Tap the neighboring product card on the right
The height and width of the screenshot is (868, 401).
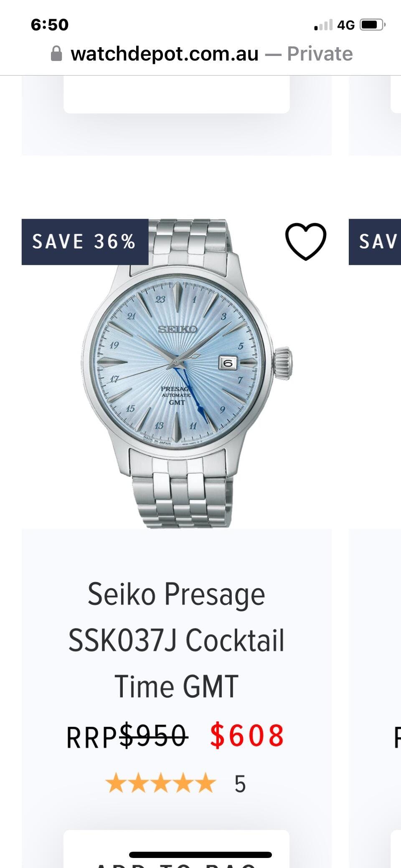pos(375,543)
